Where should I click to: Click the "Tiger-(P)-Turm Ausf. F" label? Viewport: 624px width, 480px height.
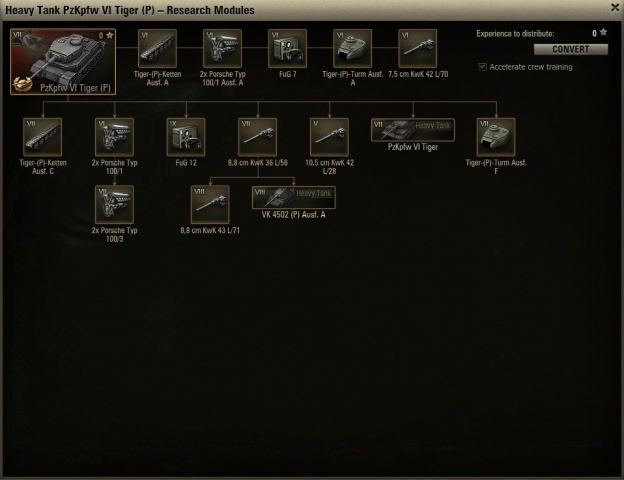click(x=496, y=167)
